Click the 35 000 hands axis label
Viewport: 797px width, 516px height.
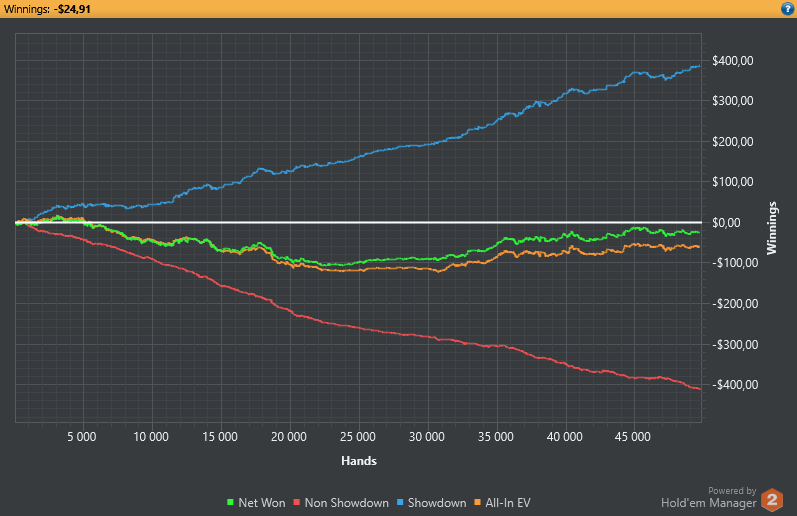point(496,437)
